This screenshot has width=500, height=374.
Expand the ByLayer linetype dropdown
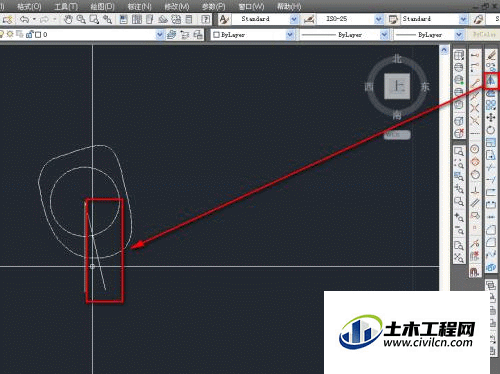(x=384, y=34)
